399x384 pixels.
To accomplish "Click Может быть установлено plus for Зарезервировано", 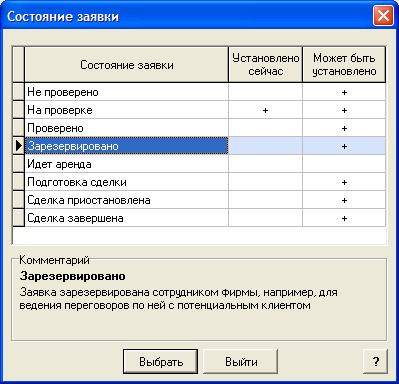I will click(344, 146).
